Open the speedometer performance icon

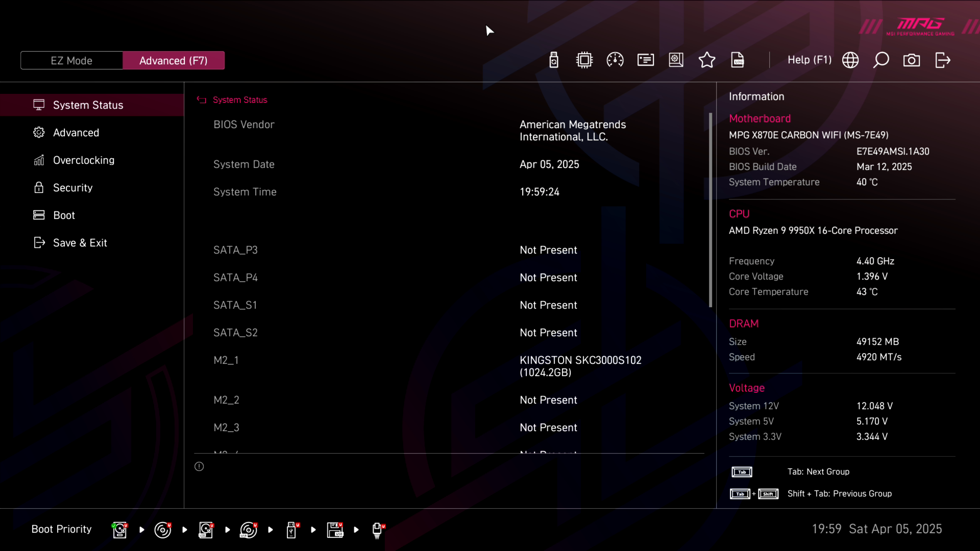(615, 60)
